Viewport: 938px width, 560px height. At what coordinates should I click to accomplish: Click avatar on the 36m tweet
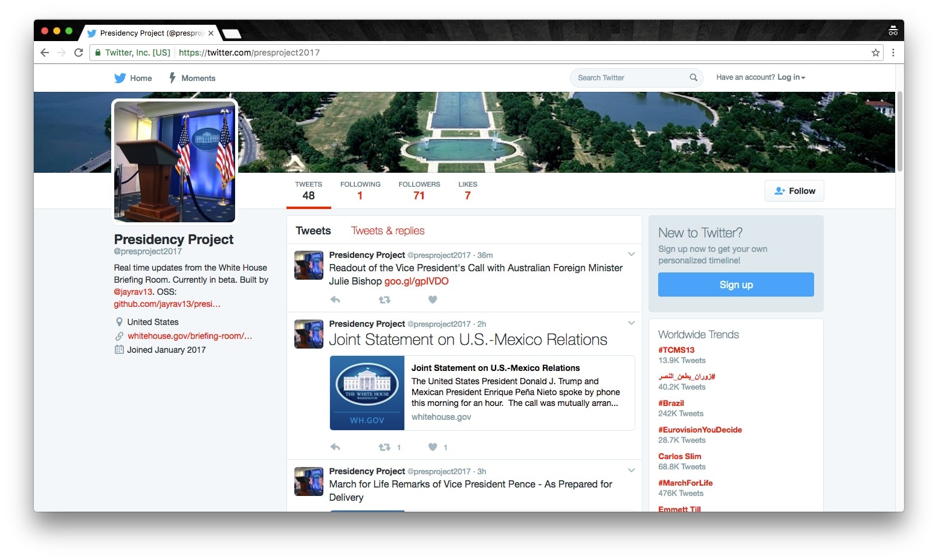click(x=309, y=265)
